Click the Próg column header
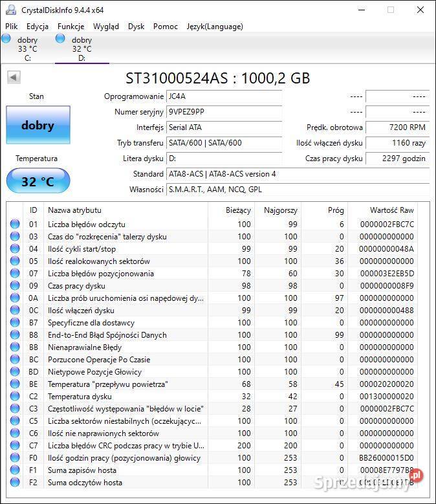The image size is (436, 504). [x=325, y=210]
